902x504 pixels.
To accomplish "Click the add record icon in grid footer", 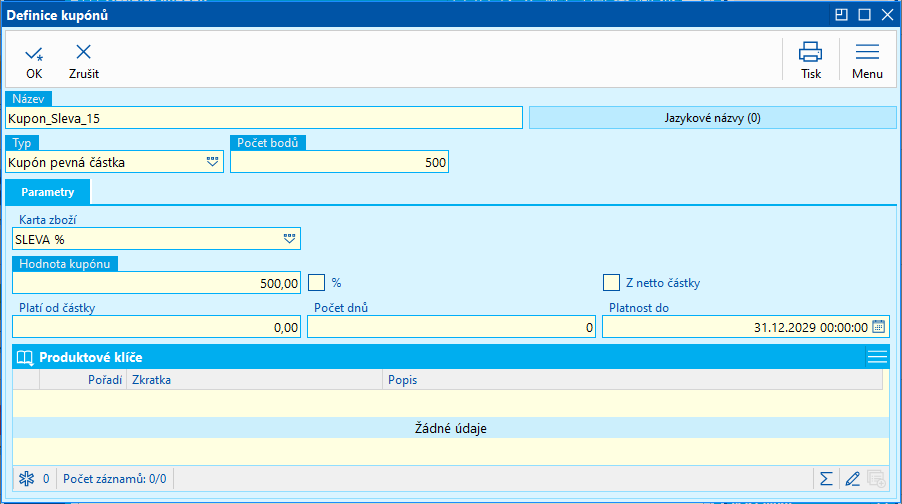I will click(x=876, y=479).
